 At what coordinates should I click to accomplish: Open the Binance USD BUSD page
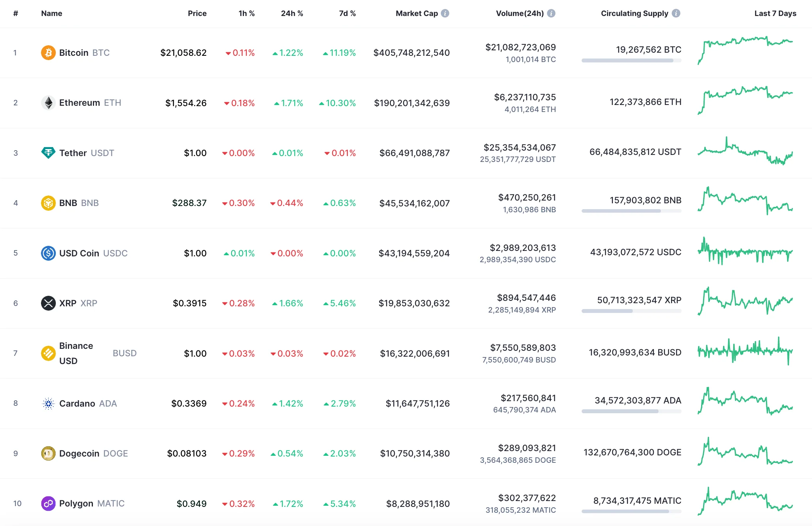click(77, 353)
